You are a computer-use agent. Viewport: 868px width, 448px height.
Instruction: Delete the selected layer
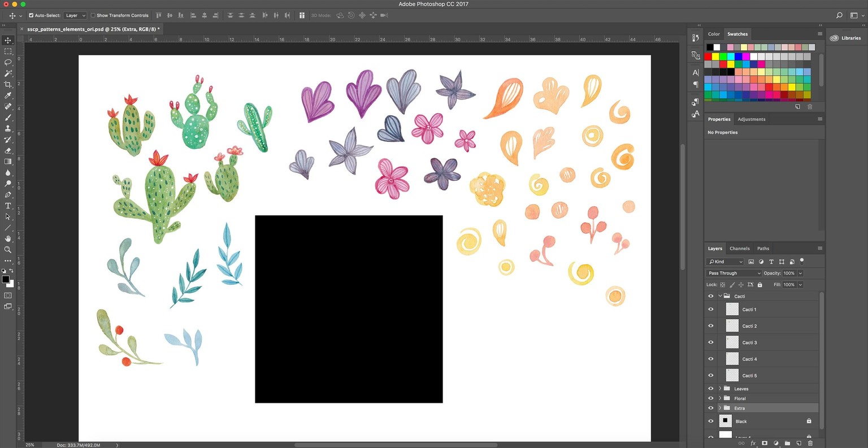pyautogui.click(x=810, y=443)
